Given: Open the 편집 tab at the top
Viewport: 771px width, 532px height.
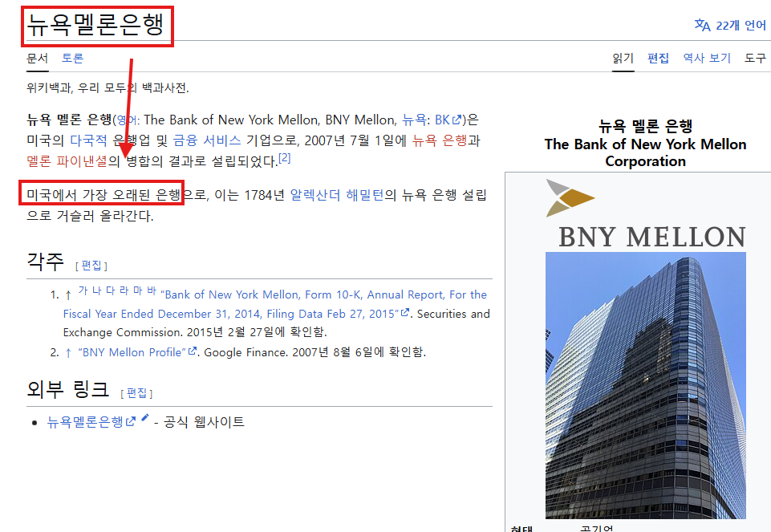Looking at the screenshot, I should click(x=659, y=58).
